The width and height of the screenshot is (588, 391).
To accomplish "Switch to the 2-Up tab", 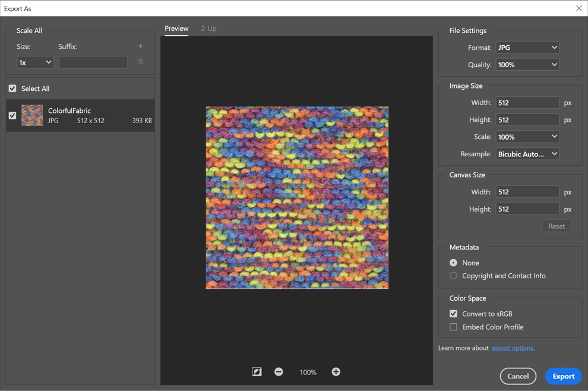I will [208, 29].
